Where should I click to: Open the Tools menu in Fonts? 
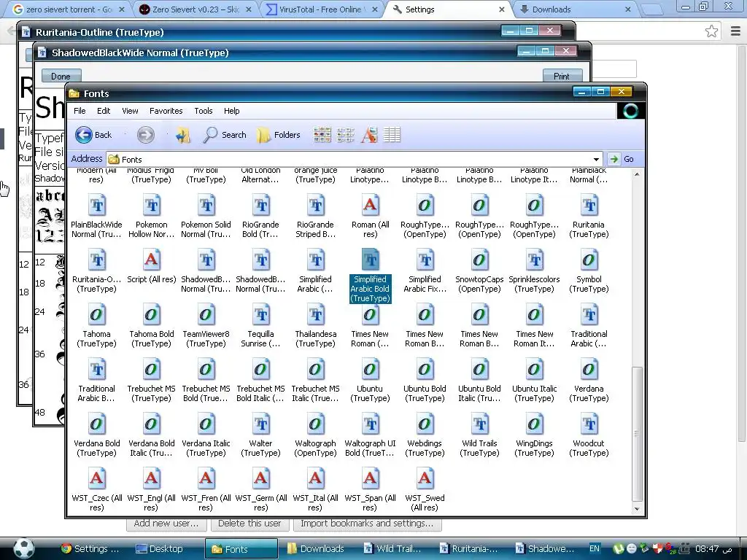tap(204, 111)
